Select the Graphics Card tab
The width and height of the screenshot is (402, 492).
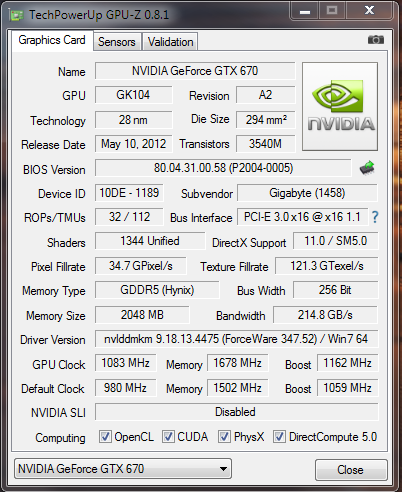click(x=52, y=40)
